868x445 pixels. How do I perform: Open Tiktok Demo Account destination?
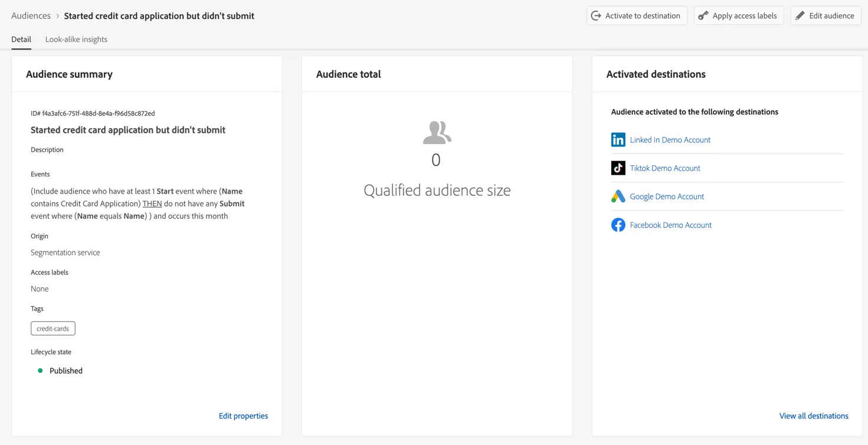pyautogui.click(x=665, y=168)
